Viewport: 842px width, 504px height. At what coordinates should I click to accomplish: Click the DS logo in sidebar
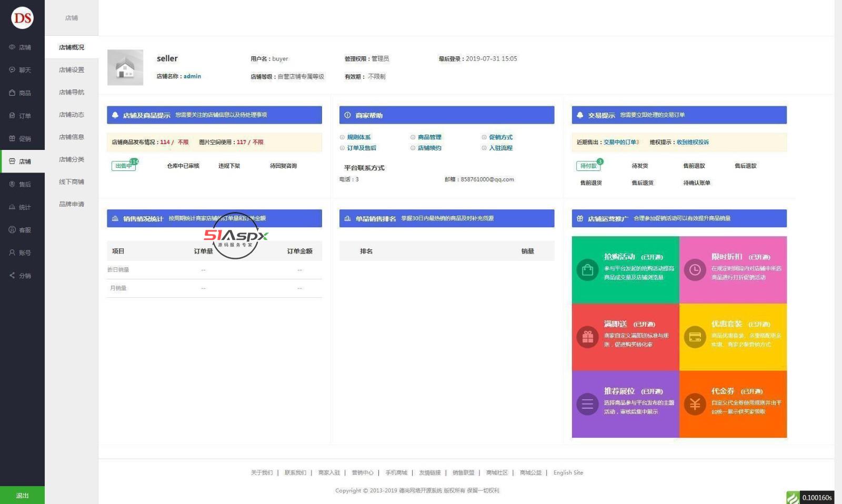22,18
